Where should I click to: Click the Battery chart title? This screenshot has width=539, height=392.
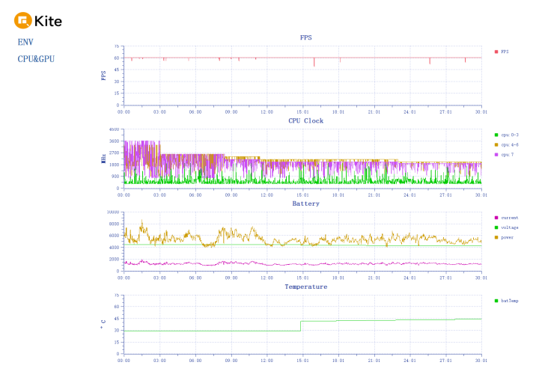[306, 203]
